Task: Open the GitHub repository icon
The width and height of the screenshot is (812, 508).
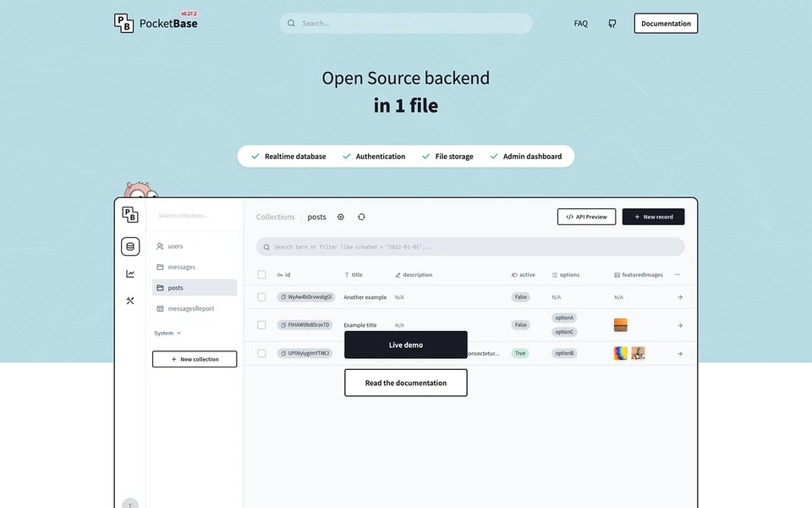Action: 612,24
